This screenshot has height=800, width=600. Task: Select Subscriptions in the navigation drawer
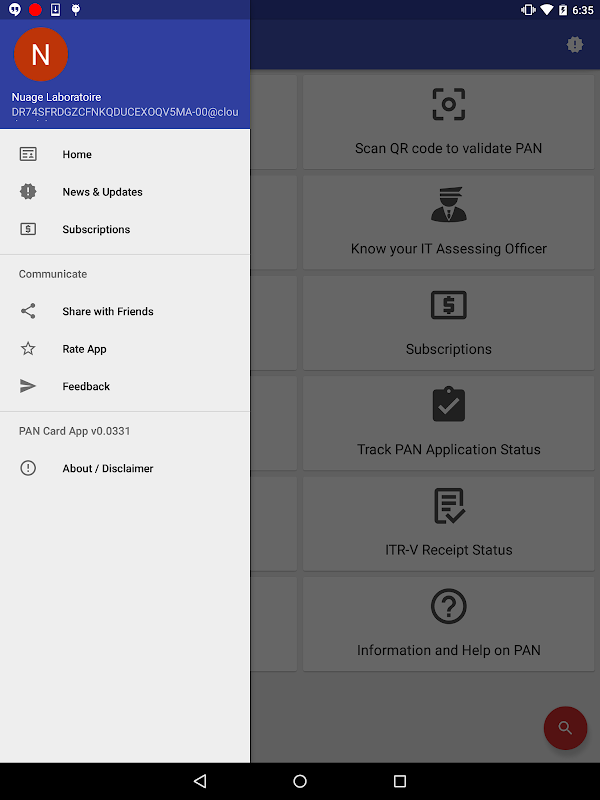click(125, 229)
